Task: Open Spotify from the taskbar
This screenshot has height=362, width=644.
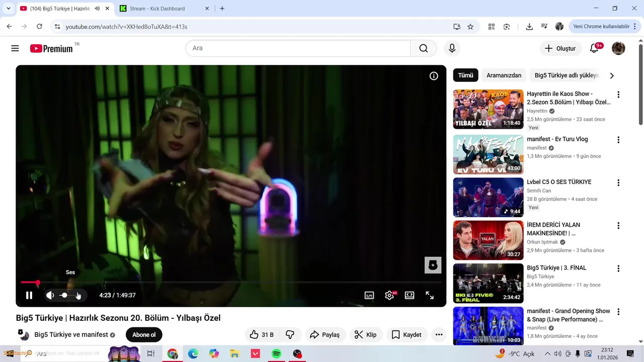Action: [x=276, y=354]
